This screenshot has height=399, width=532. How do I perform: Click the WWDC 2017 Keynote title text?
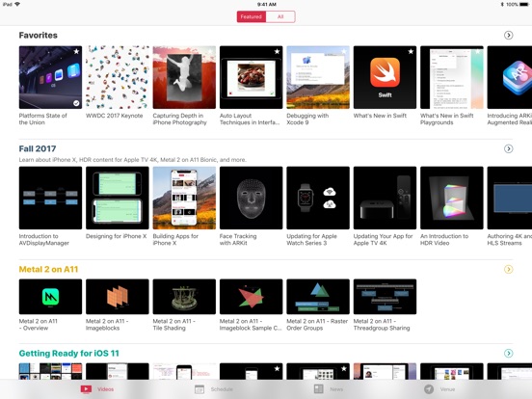(115, 116)
